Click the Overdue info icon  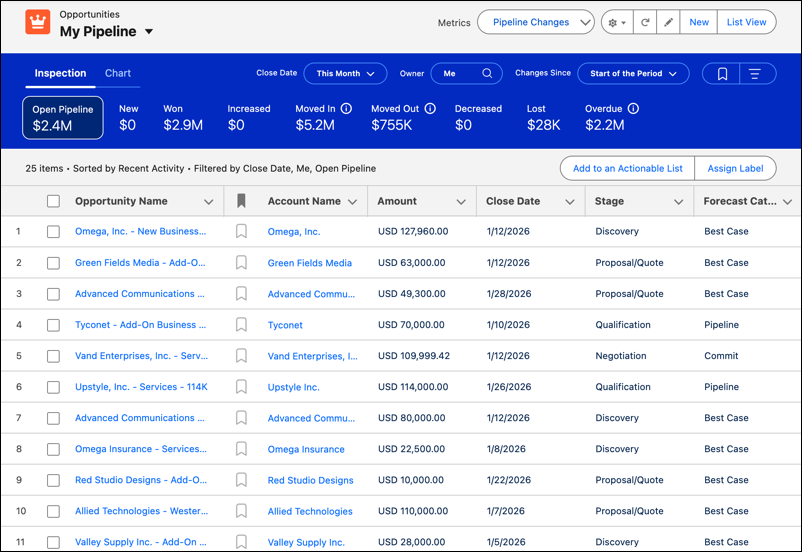point(633,108)
